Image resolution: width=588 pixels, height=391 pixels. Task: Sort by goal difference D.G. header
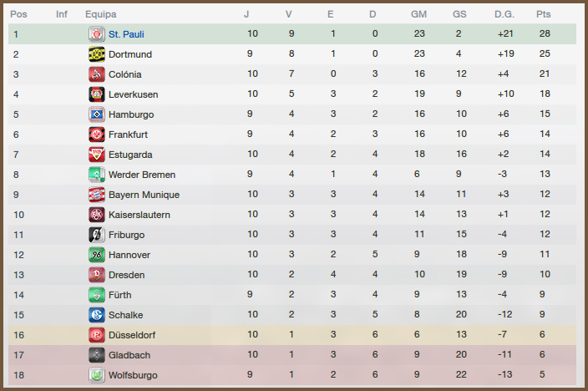[x=504, y=14]
